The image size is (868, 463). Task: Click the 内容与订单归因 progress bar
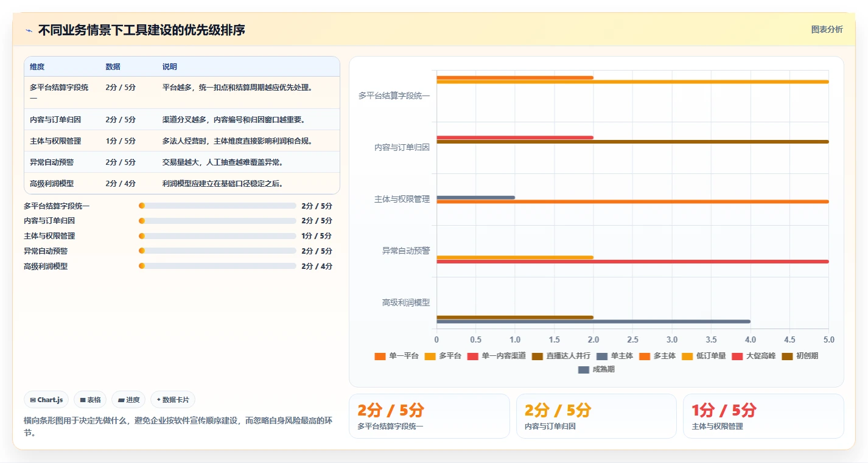point(217,221)
